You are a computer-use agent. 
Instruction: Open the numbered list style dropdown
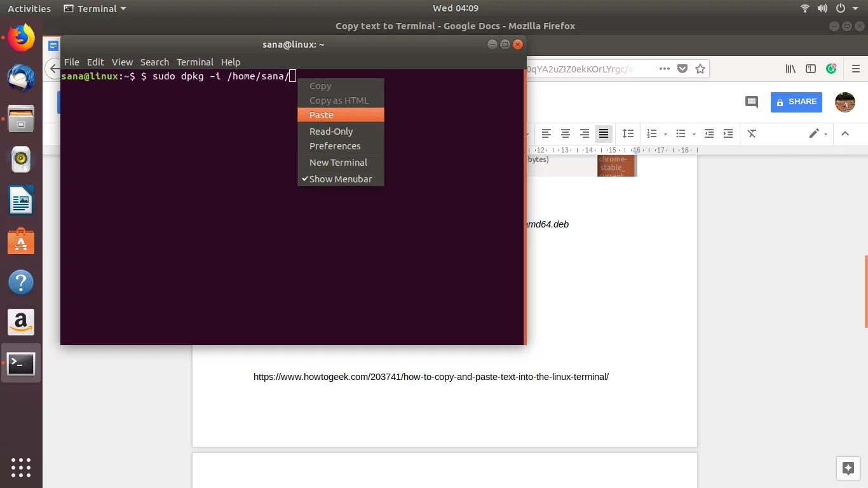[x=665, y=134]
